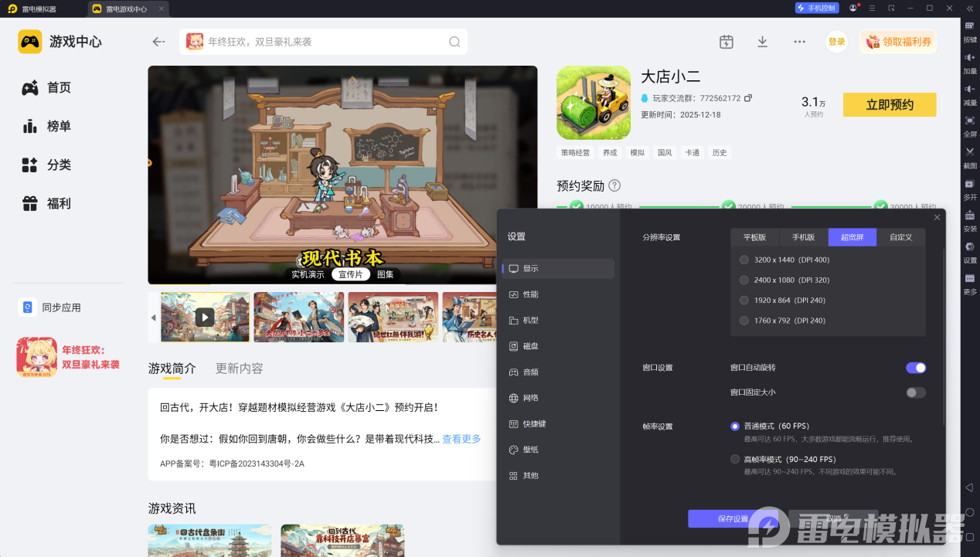Image resolution: width=980 pixels, height=557 pixels.
Task: Go back using the left arrow
Action: pos(158,42)
